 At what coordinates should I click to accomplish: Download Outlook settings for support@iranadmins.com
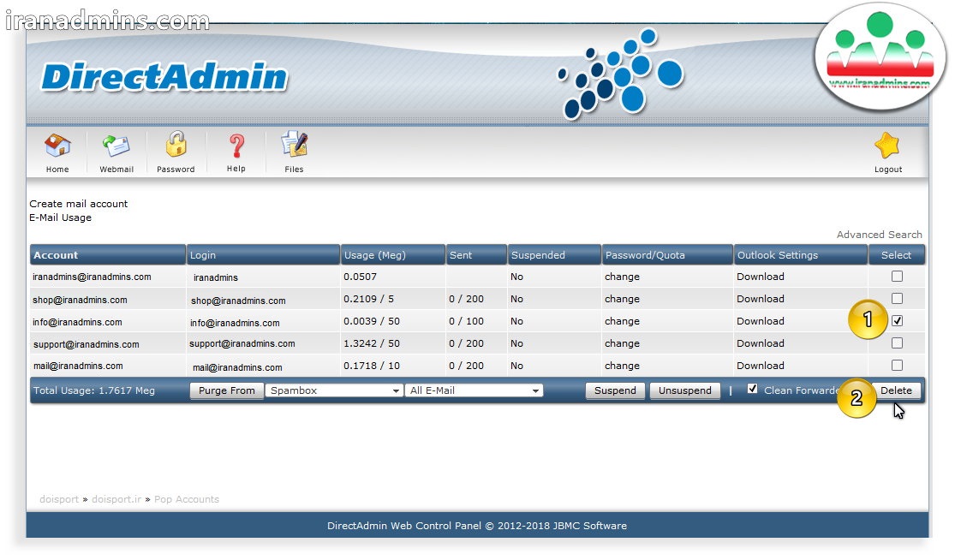(x=760, y=343)
